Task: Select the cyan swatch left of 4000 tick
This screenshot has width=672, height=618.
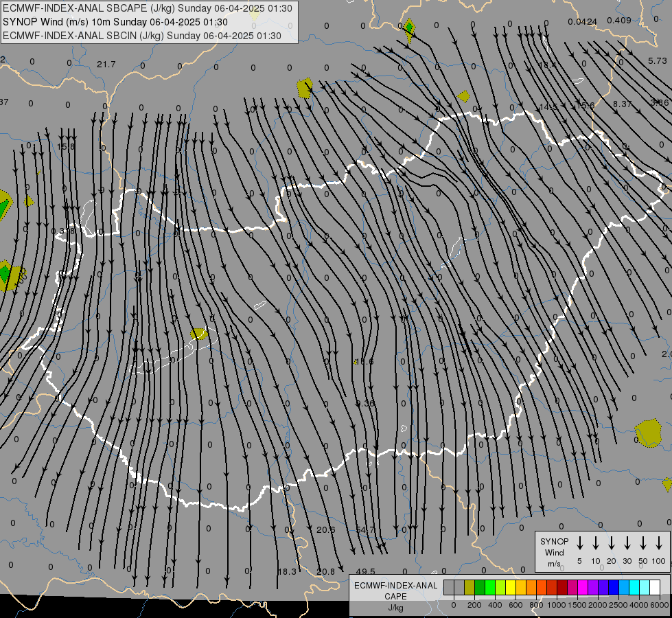Action: (634, 588)
